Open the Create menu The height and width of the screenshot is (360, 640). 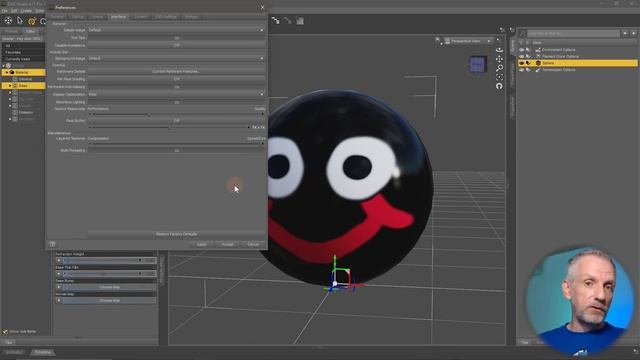pos(26,11)
